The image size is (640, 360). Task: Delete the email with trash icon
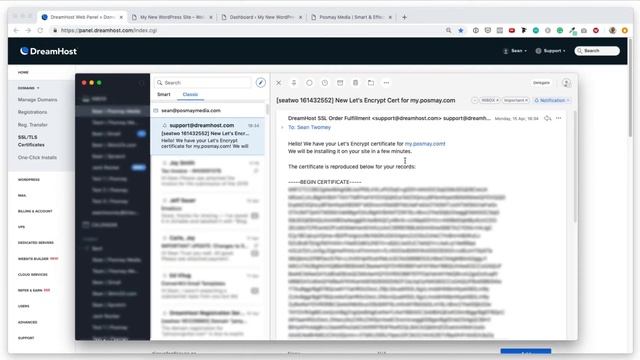pos(356,83)
